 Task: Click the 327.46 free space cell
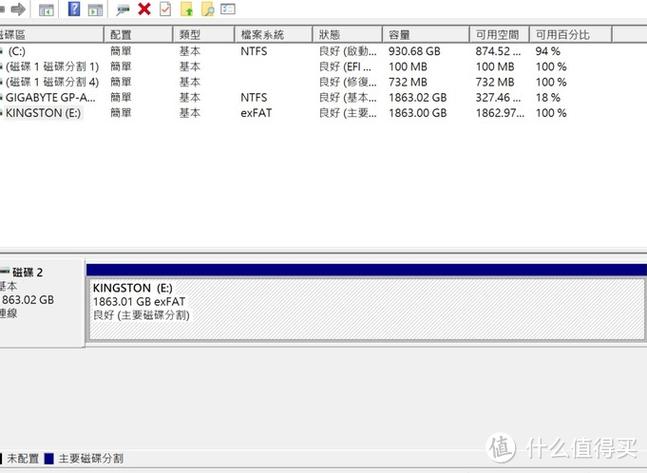[x=498, y=97]
